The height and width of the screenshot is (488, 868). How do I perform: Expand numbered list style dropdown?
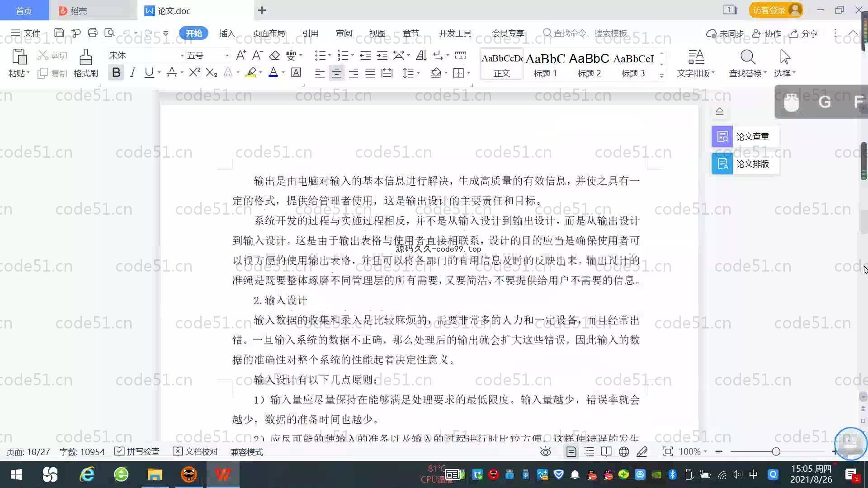click(x=352, y=56)
